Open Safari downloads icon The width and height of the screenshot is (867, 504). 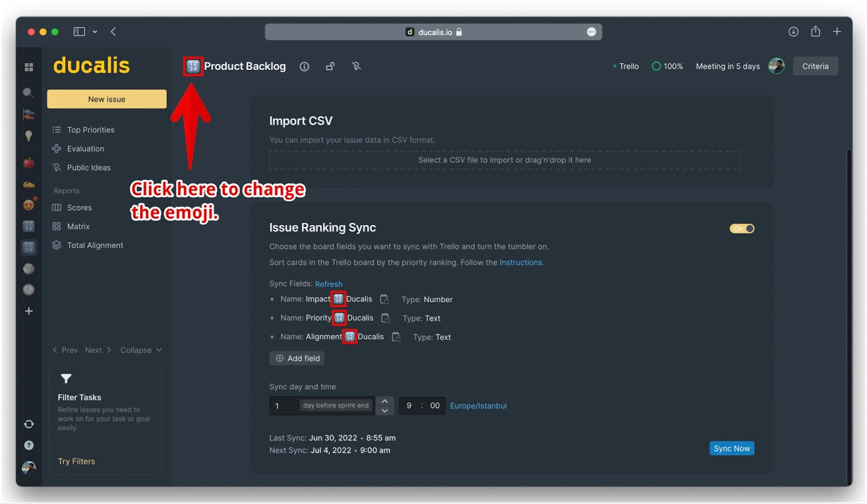pyautogui.click(x=793, y=31)
